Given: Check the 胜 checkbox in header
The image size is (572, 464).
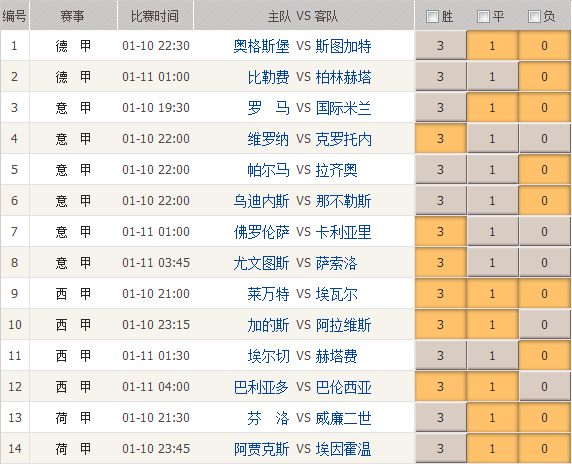Looking at the screenshot, I should click(x=432, y=16).
